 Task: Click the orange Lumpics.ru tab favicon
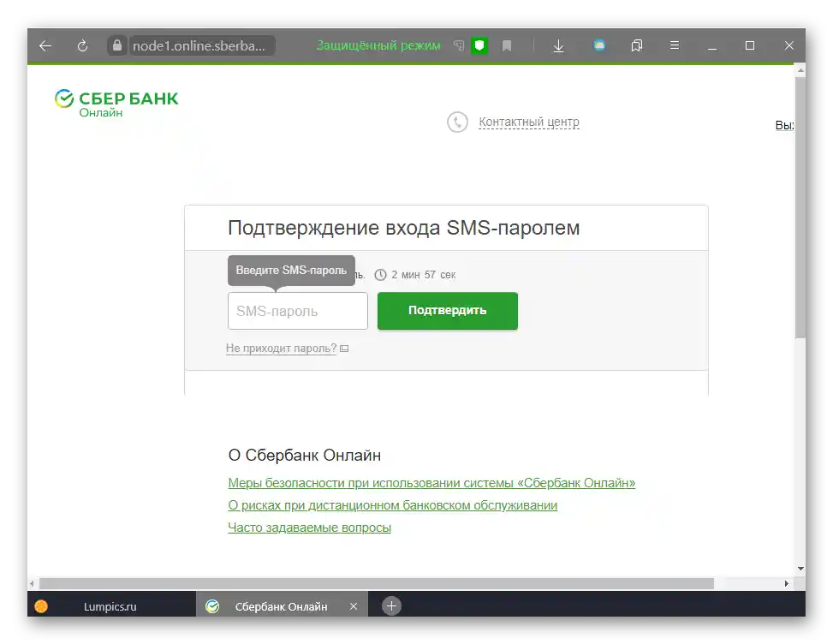coord(41,606)
